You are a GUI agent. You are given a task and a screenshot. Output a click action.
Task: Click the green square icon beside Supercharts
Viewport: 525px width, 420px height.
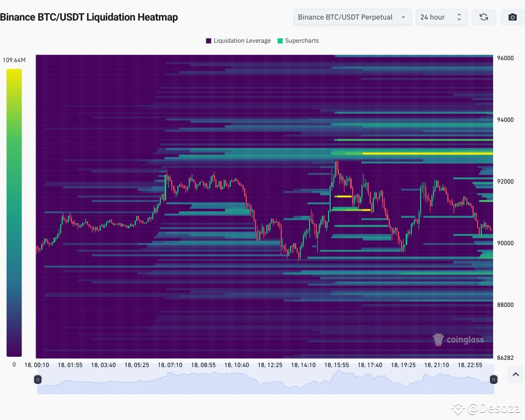click(x=281, y=41)
